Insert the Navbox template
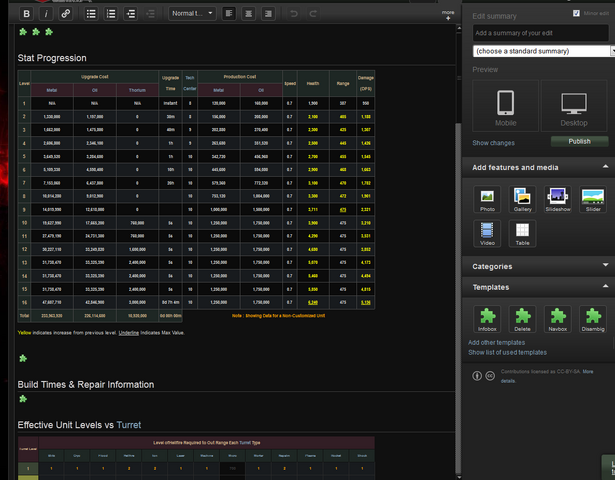Image resolution: width=615 pixels, height=480 pixels. coord(558,319)
